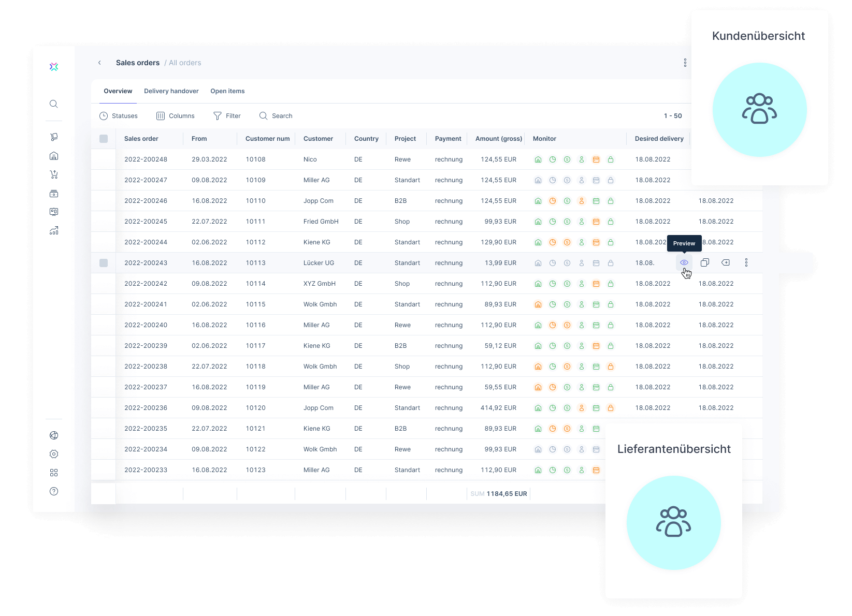
Task: Click the orange lock monitor icon for 2022-200238
Action: click(x=611, y=366)
